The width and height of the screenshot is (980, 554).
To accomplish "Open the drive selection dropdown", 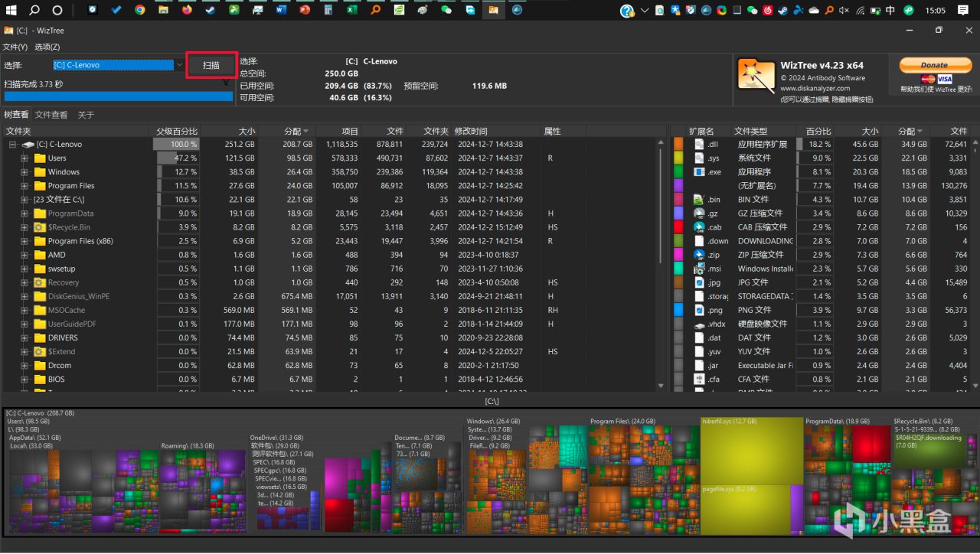I will (x=179, y=66).
